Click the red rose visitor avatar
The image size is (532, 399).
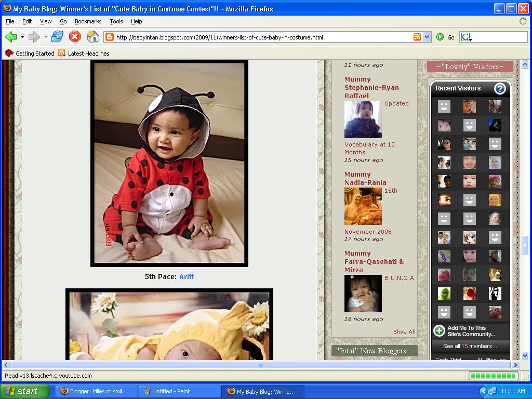pyautogui.click(x=470, y=294)
